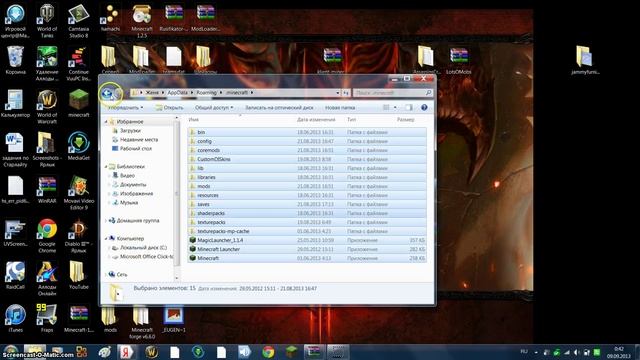The height and width of the screenshot is (360, 640).
Task: Select the CustomDISkins folder
Action: [307, 159]
